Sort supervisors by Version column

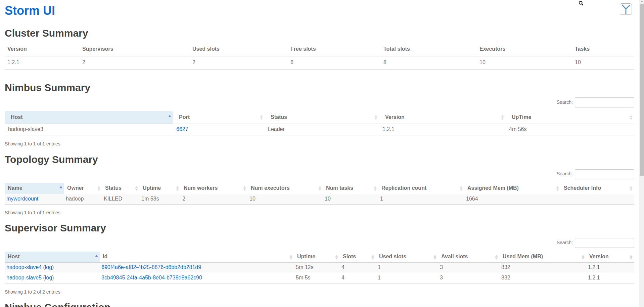click(x=610, y=257)
